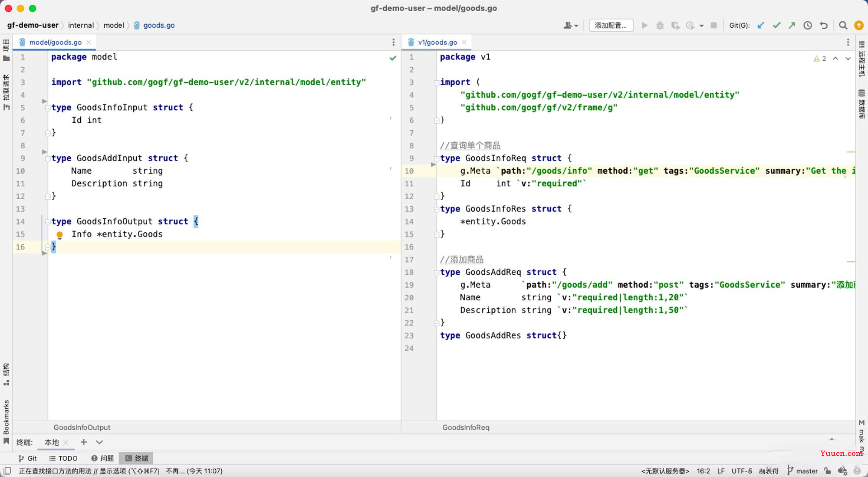
Task: Select the 终端 terminal tool window tab
Action: (136, 458)
